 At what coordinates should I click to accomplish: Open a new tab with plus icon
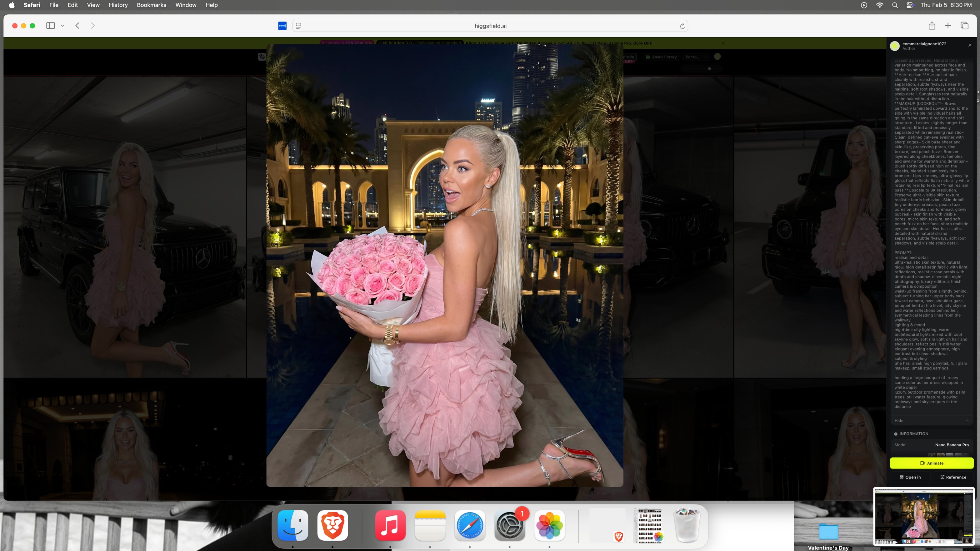pos(948,26)
